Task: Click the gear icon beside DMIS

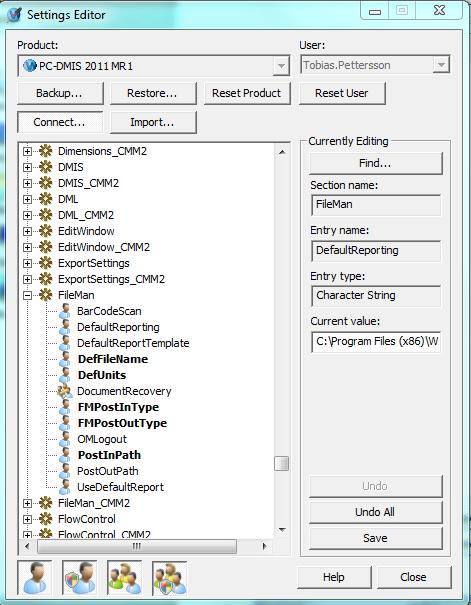Action: coord(46,167)
